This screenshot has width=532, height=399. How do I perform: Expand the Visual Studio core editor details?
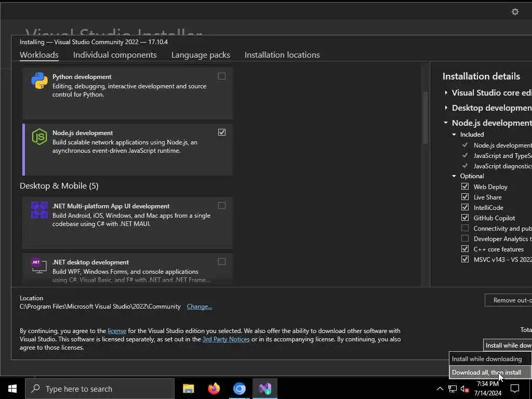tap(446, 92)
